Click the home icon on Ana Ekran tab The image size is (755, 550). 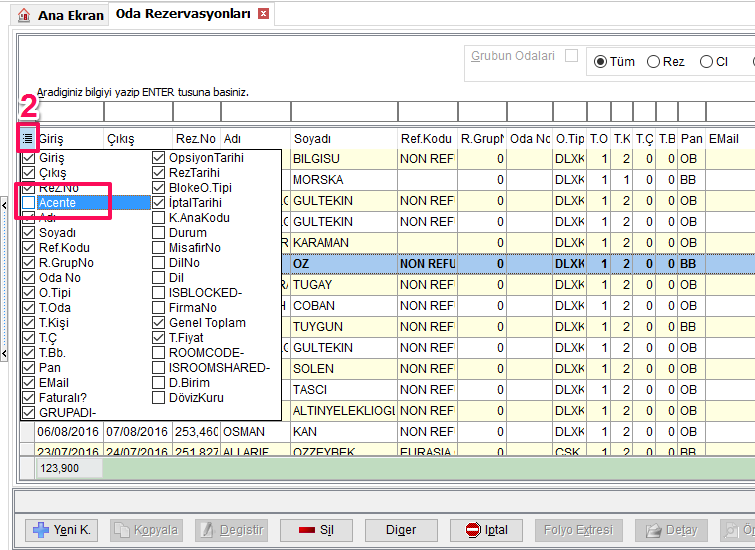tap(24, 15)
